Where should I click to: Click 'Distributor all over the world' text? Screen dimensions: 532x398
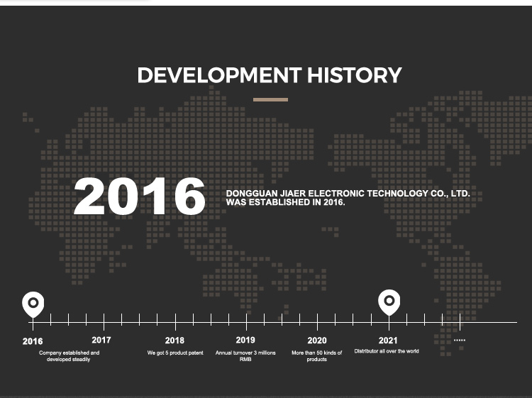click(x=387, y=351)
